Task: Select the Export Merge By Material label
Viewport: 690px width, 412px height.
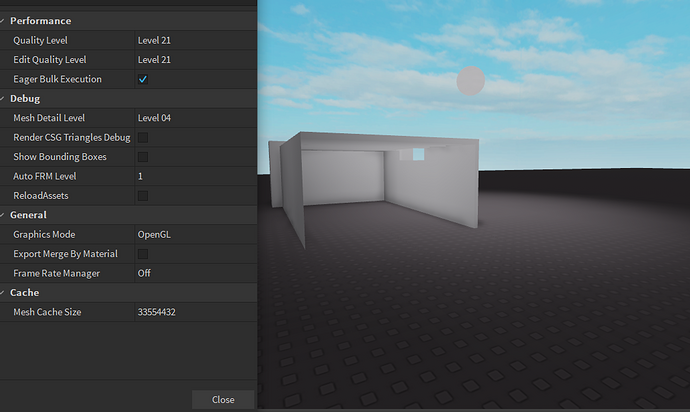Action: [x=65, y=254]
